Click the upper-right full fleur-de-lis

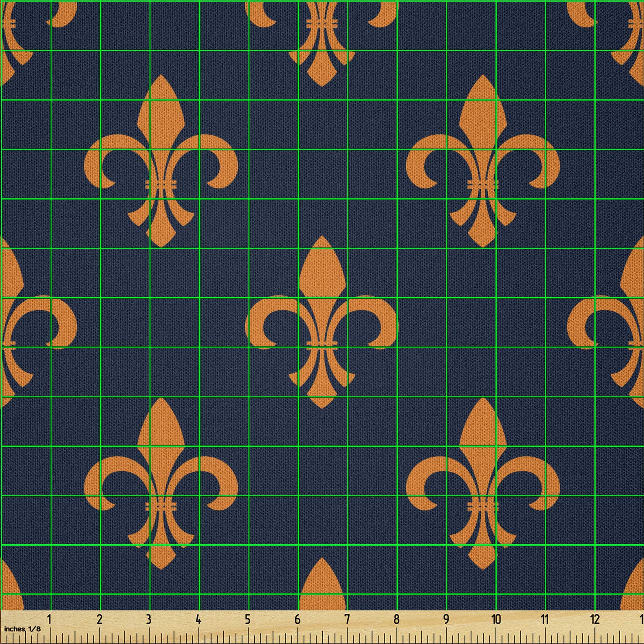click(483, 161)
